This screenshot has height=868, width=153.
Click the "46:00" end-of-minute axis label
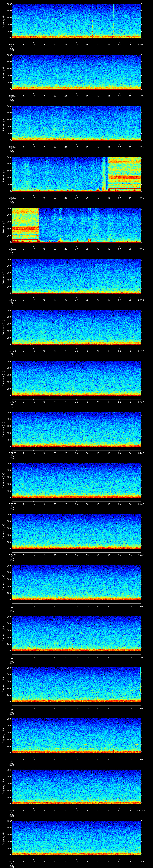[x=141, y=96]
